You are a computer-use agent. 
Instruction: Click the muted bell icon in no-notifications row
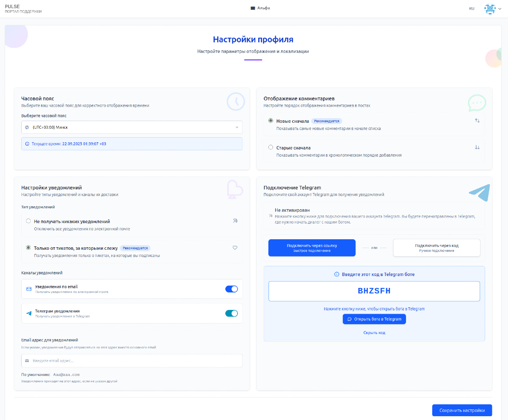pyautogui.click(x=235, y=221)
